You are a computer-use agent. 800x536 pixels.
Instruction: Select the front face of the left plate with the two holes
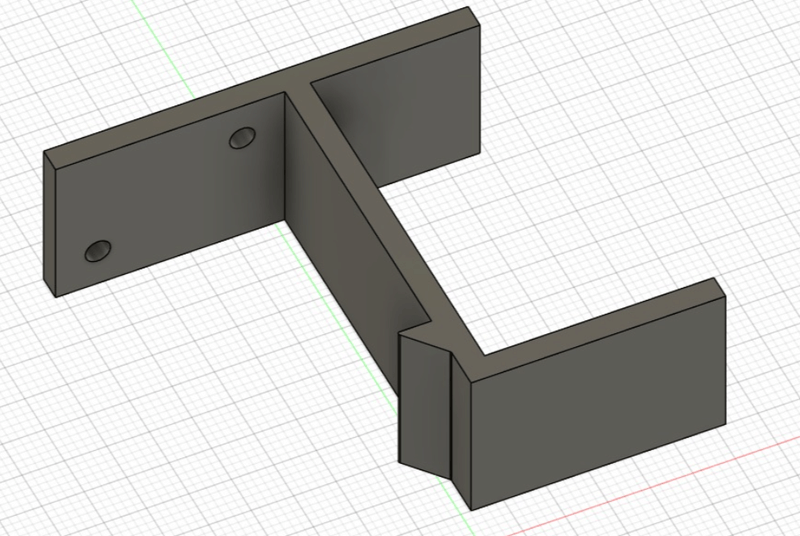pos(168,194)
